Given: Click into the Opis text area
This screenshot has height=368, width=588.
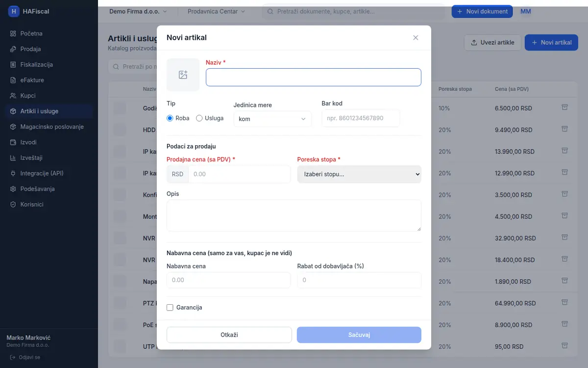Looking at the screenshot, I should 294,215.
